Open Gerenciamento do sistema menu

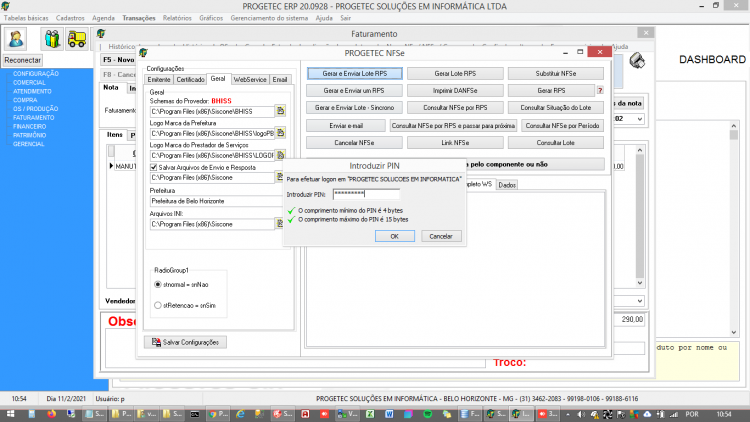coord(269,18)
